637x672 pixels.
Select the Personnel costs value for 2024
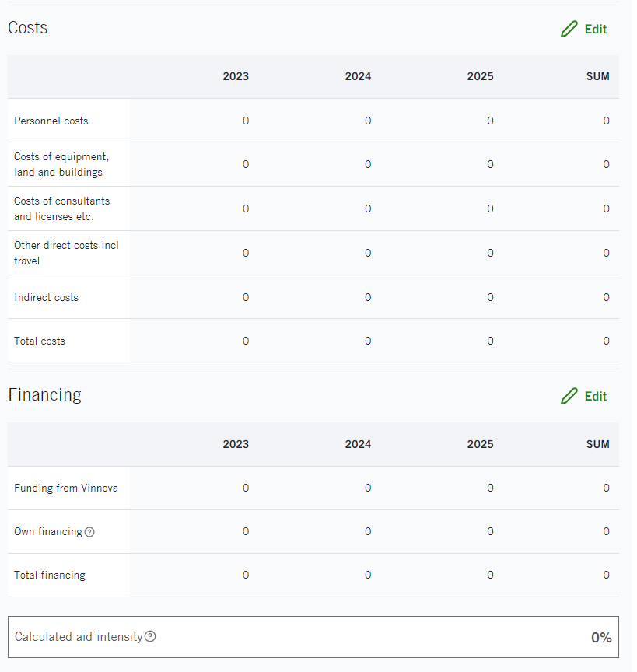368,121
